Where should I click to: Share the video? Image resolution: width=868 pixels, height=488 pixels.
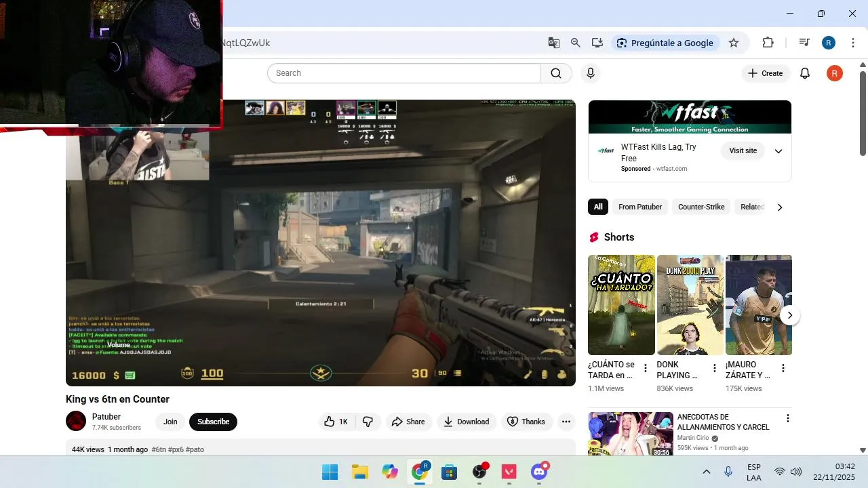click(x=408, y=422)
